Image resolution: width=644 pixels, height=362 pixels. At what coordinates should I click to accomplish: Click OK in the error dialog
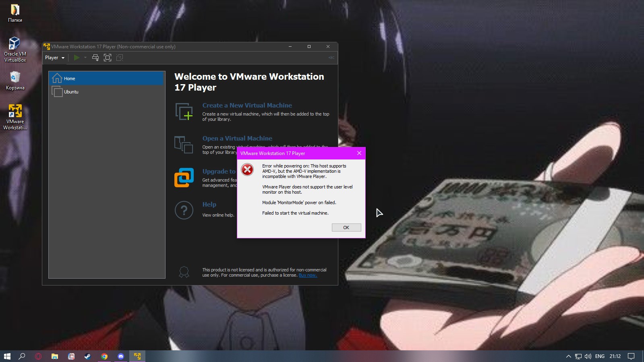click(346, 228)
